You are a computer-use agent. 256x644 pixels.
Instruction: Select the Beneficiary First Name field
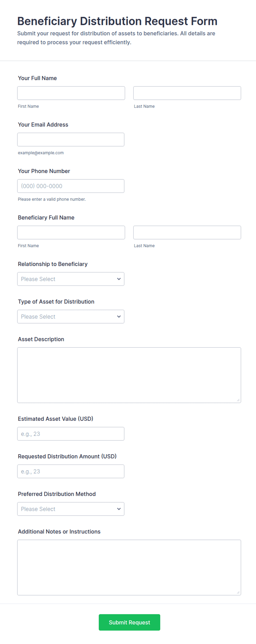coord(71,233)
